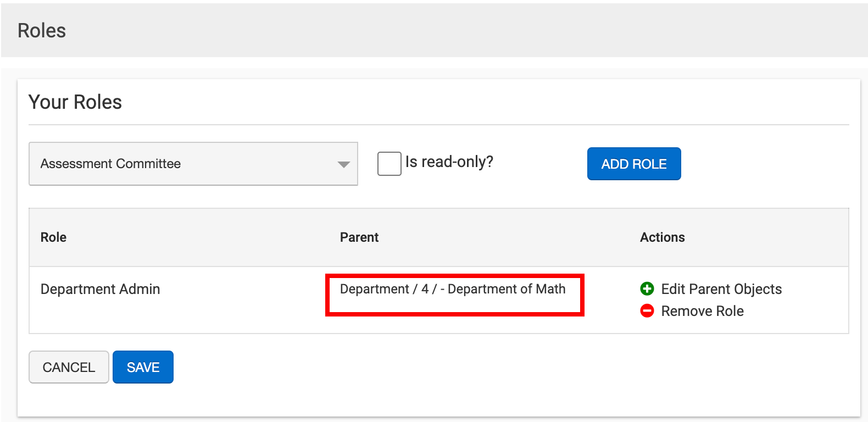Viewport: 868px width, 422px height.
Task: Click the table header row background
Action: pos(494,237)
